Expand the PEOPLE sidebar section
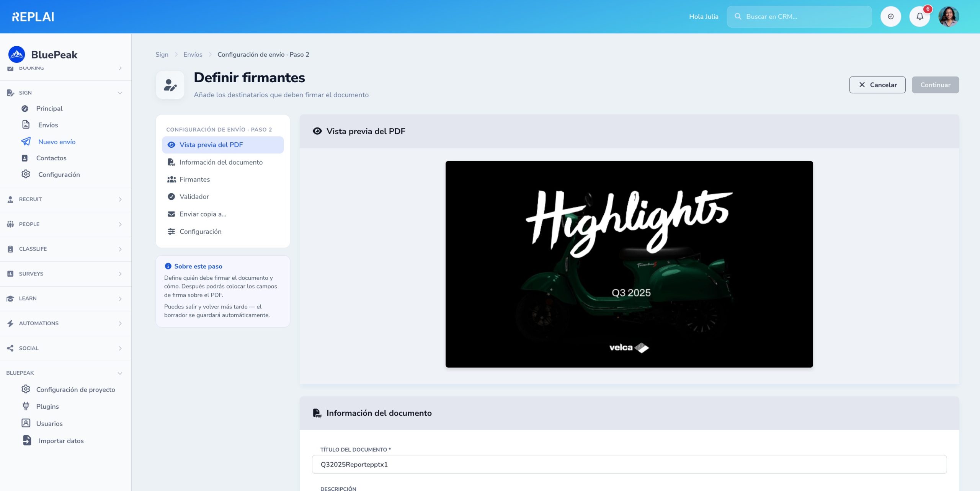The height and width of the screenshot is (491, 980). coord(120,224)
